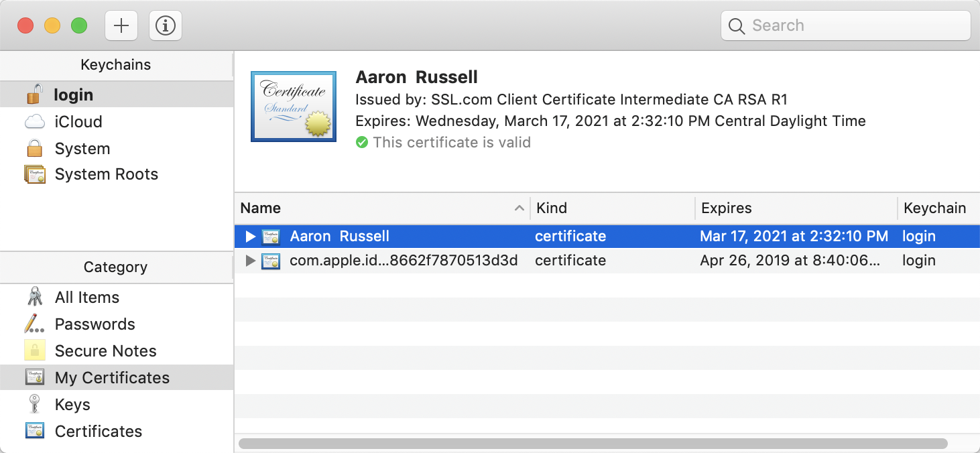The height and width of the screenshot is (453, 980).
Task: Switch to the Keys category
Action: click(x=72, y=405)
